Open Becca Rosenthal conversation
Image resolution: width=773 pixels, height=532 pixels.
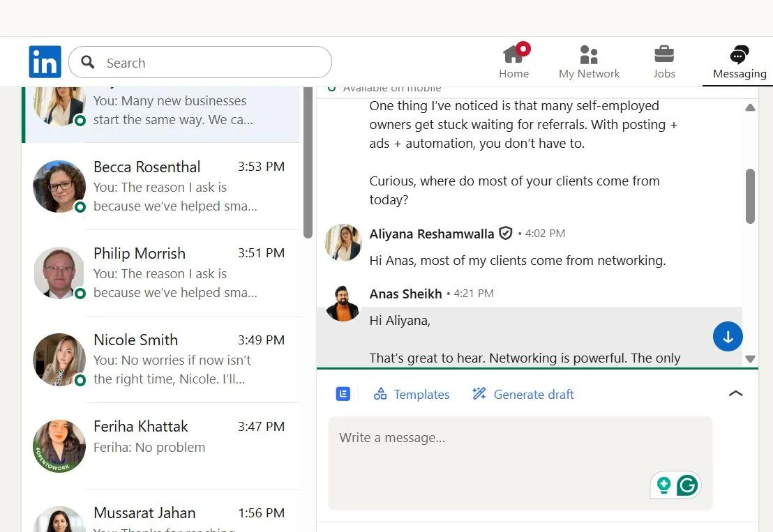[162, 186]
